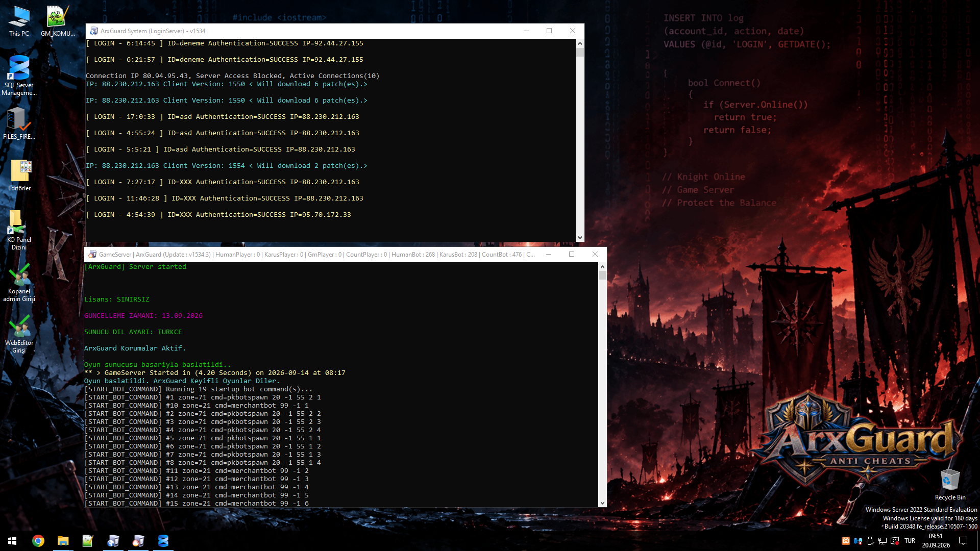Click the #8 zone=71 pkbotspawn line
Screen dimensions: 980x551
coord(203,463)
